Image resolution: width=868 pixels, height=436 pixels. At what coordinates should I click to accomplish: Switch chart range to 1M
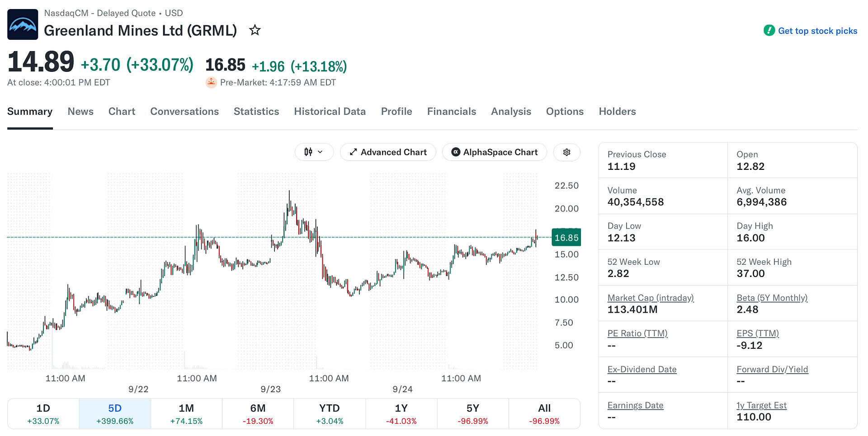click(186, 413)
